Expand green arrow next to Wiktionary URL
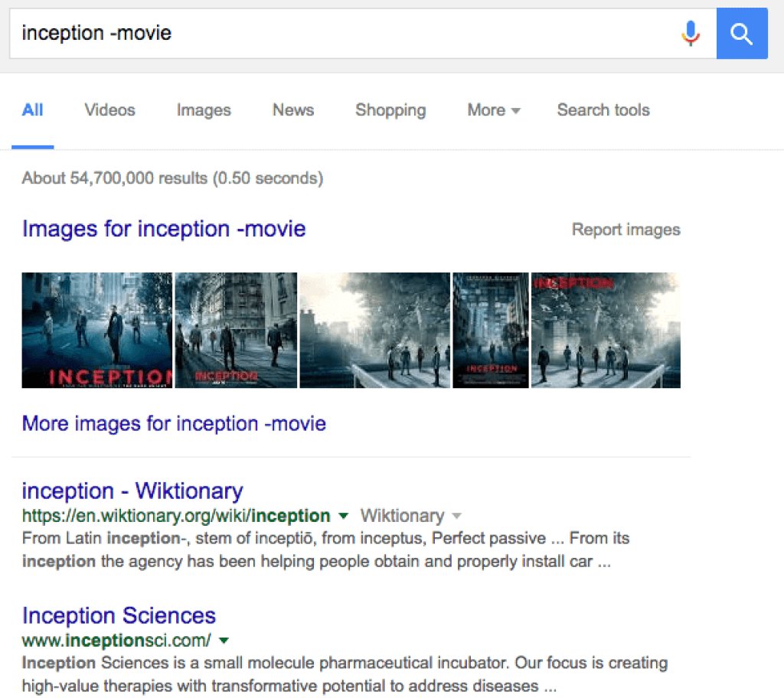Screen dimensions: 784x698 point(343,516)
